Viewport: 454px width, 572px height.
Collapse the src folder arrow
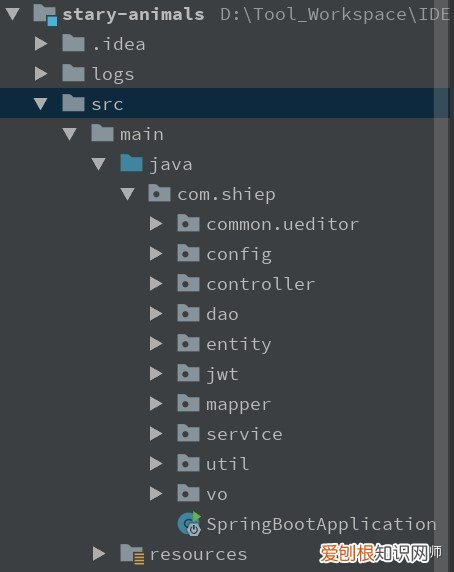[x=40, y=104]
